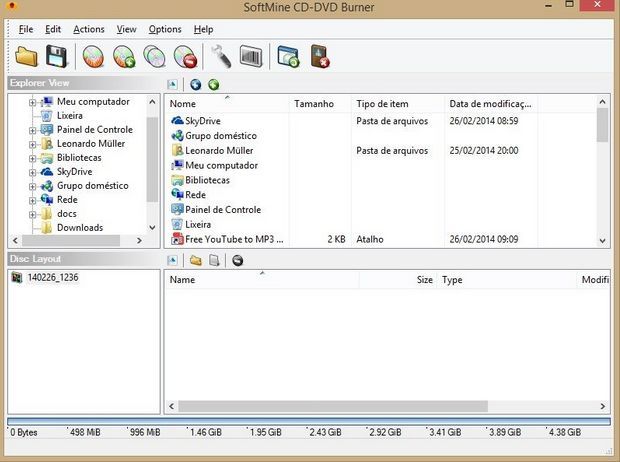Click the file list vertical scrollbar thumb
This screenshot has width=620, height=462.
coord(602,125)
